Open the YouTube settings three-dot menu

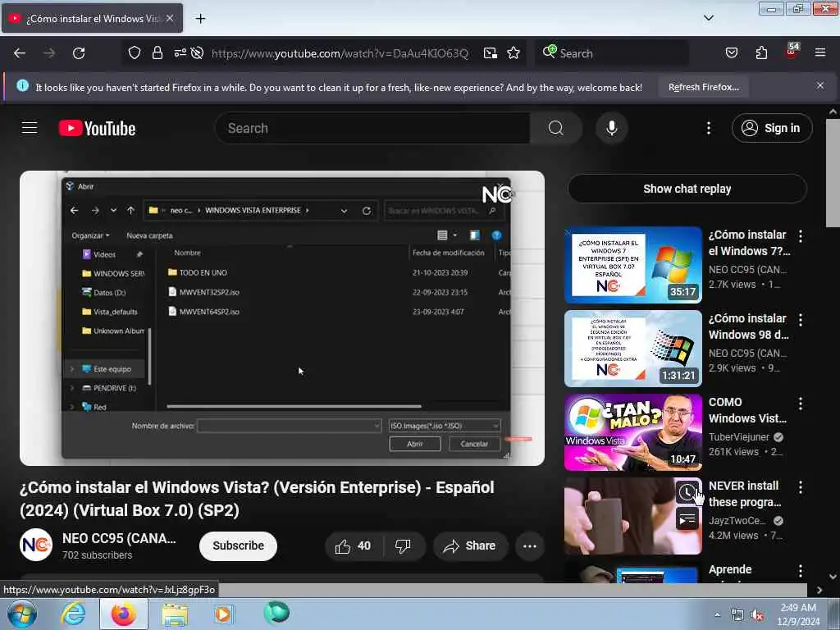pyautogui.click(x=708, y=128)
